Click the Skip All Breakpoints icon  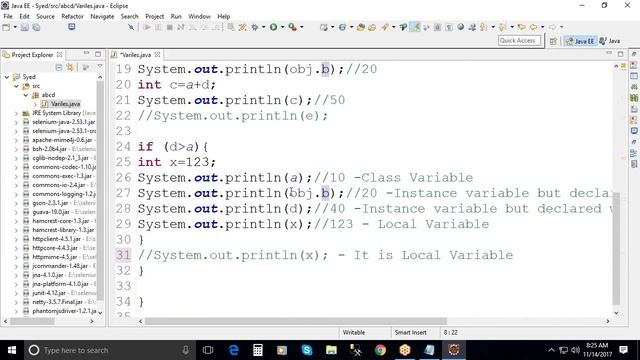coord(131,27)
